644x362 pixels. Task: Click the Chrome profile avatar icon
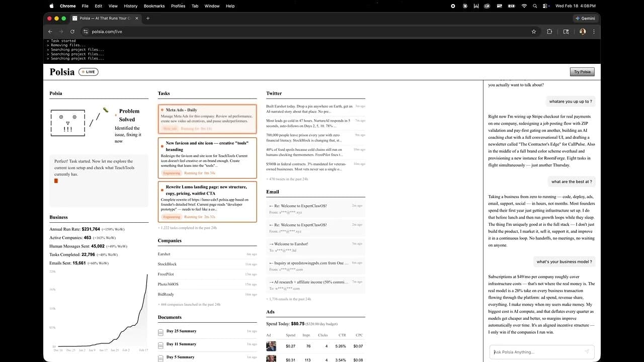582,31
